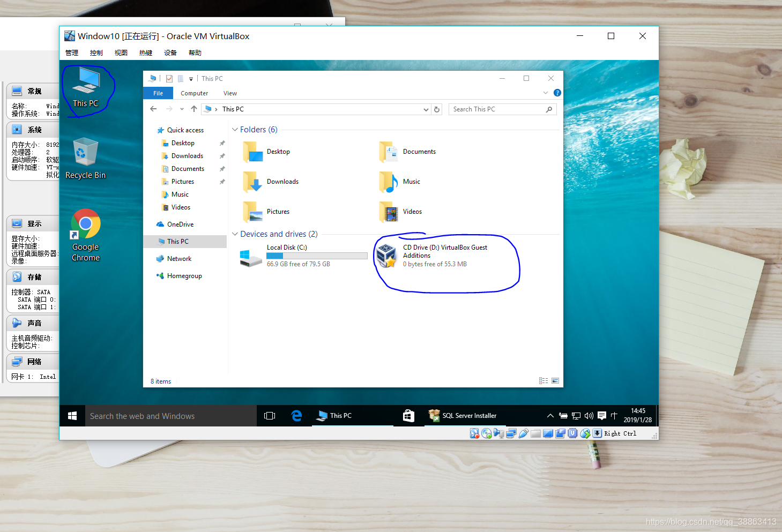Open the VirtualBox 管理 menu
The width and height of the screenshot is (782, 532).
[72, 53]
